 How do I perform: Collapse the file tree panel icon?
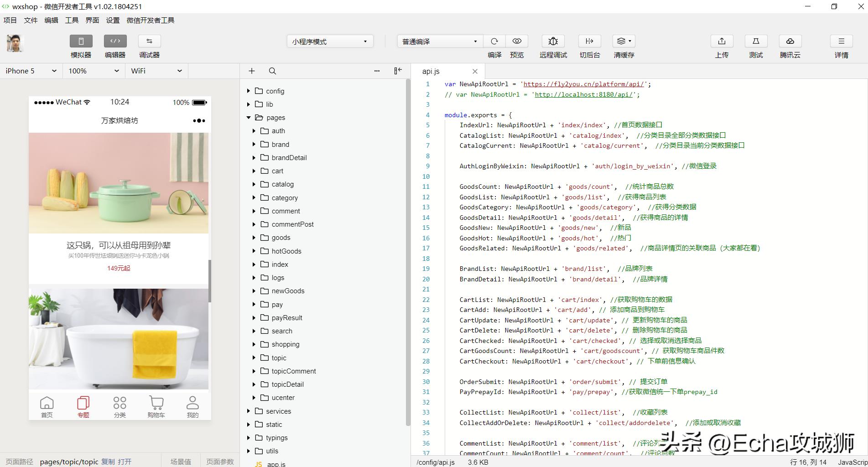398,71
